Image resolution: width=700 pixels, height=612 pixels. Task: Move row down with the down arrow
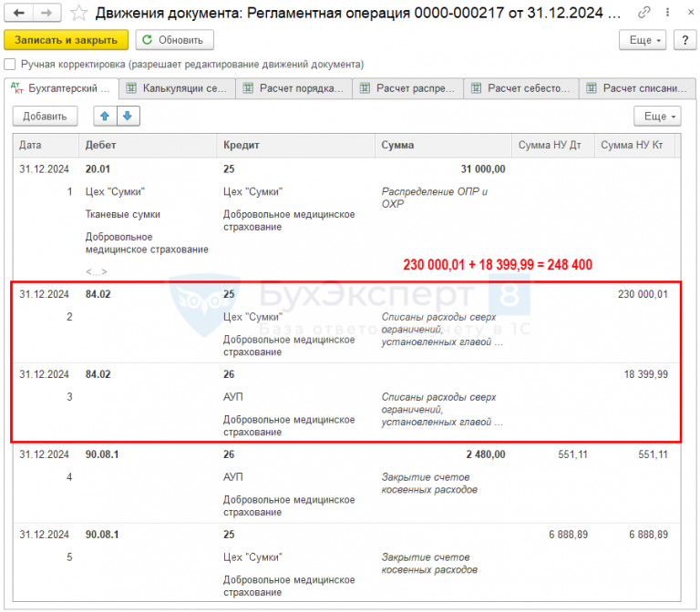128,117
